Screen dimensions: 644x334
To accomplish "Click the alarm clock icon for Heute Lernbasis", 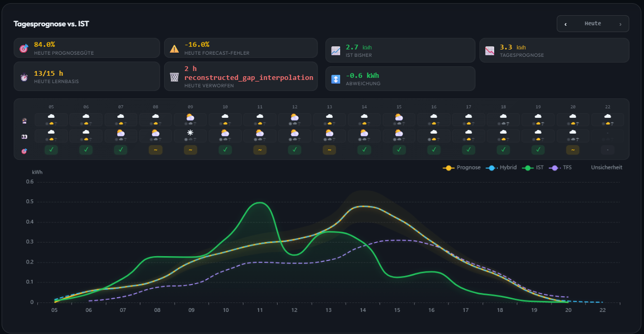I will point(24,77).
